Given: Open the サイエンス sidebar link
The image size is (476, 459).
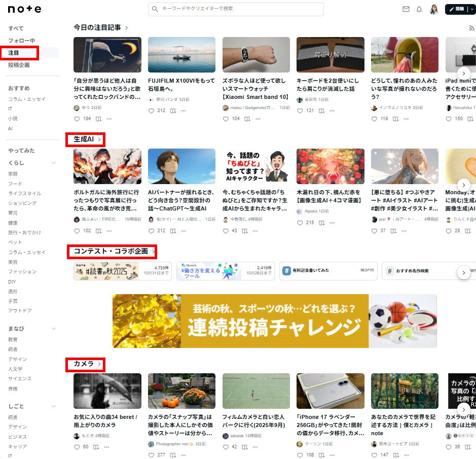Looking at the screenshot, I should point(20,378).
